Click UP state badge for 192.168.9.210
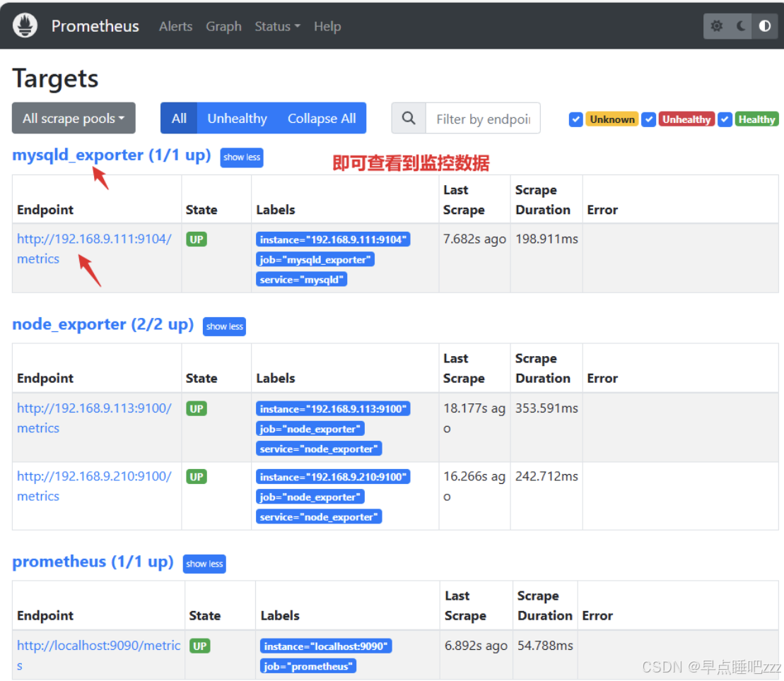784x681 pixels. coord(197,477)
